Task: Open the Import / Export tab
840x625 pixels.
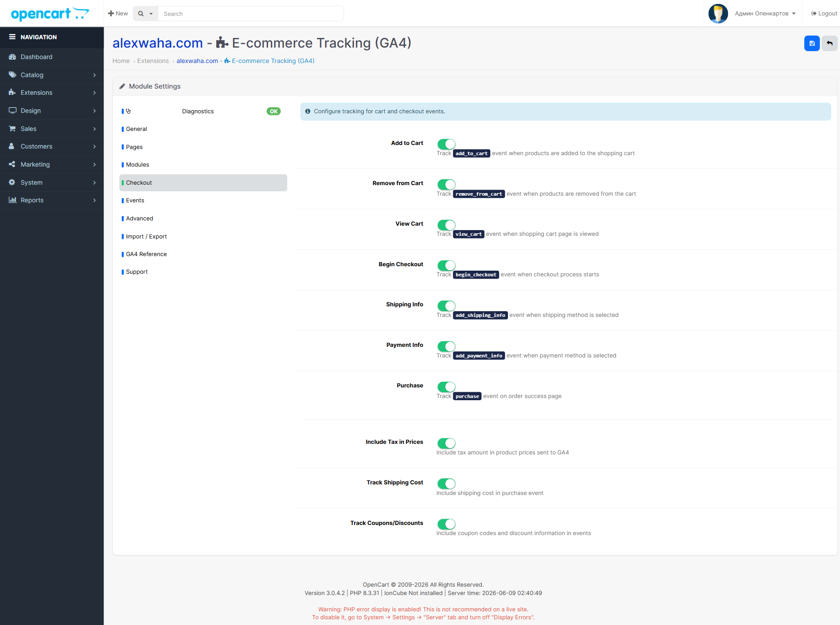Action: point(203,236)
